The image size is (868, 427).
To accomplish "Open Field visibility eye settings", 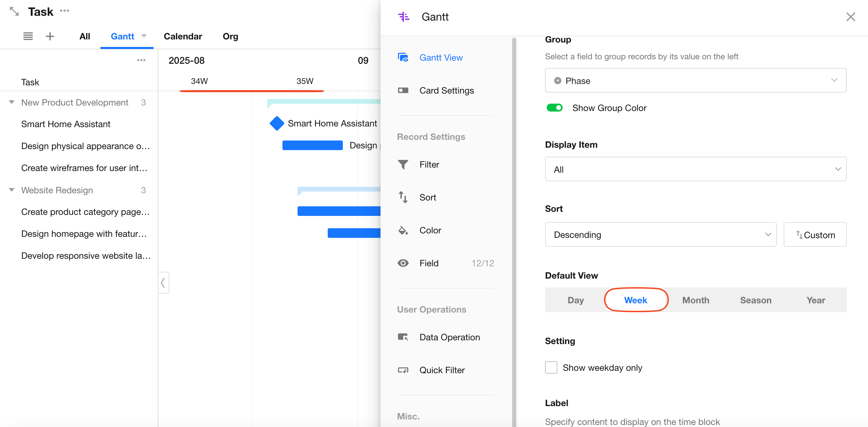I will pos(403,263).
